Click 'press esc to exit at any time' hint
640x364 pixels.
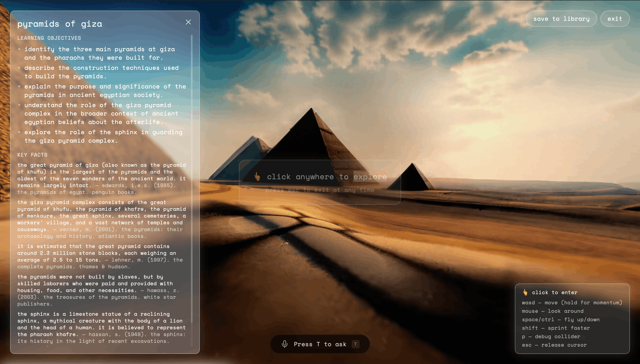click(x=320, y=190)
